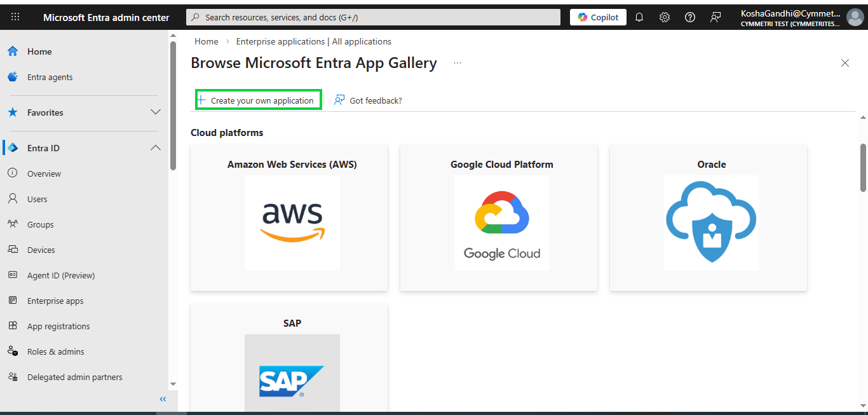The height and width of the screenshot is (415, 868).
Task: Click Home in the breadcrumb
Action: click(x=207, y=41)
